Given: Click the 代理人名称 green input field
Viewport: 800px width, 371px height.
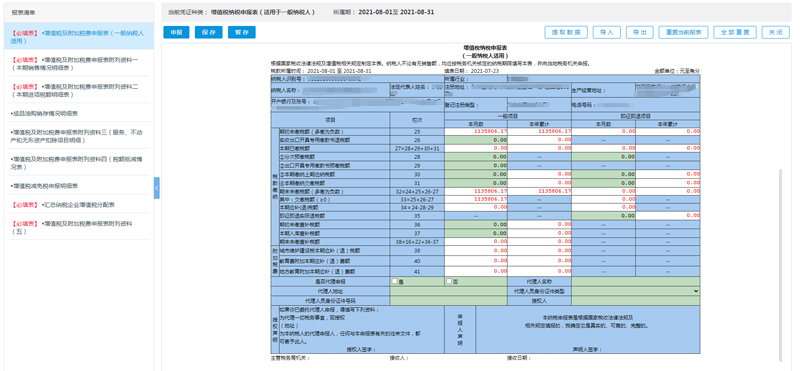Looking at the screenshot, I should pyautogui.click(x=636, y=281).
